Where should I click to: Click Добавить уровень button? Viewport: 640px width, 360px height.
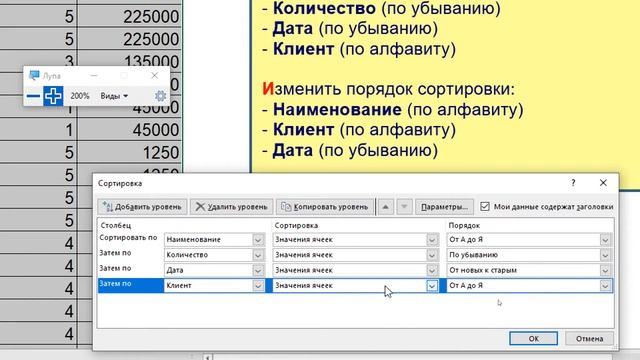(x=142, y=207)
